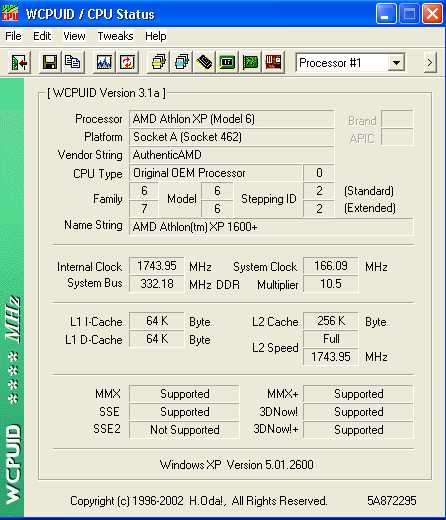Click the Name String field value
Image resolution: width=446 pixels, height=520 pixels.
coord(271,227)
